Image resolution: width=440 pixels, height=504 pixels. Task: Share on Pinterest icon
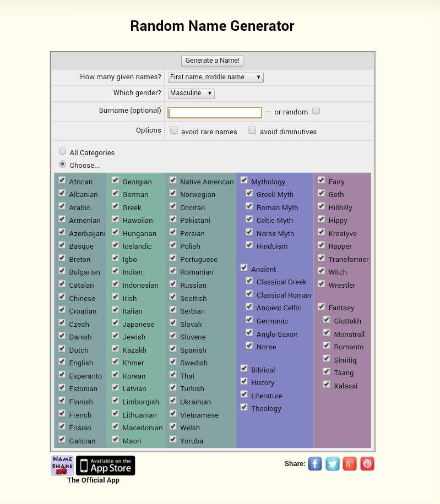(367, 464)
